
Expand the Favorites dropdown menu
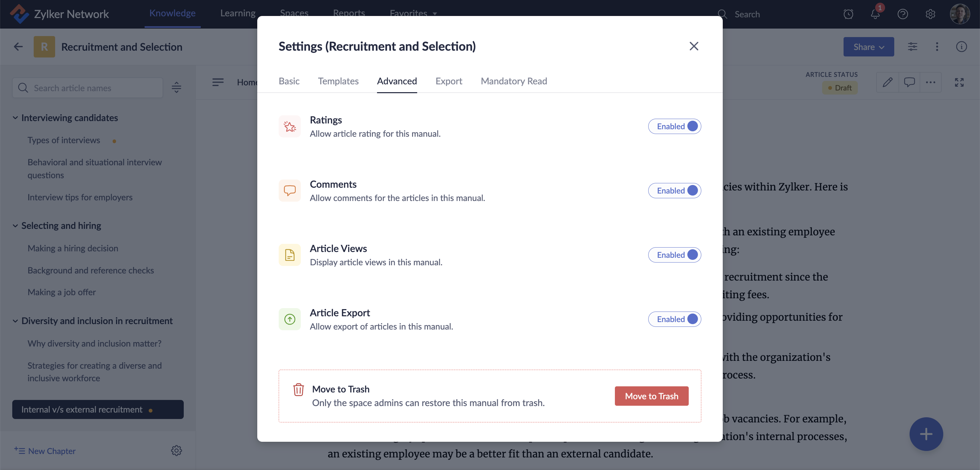(x=413, y=13)
